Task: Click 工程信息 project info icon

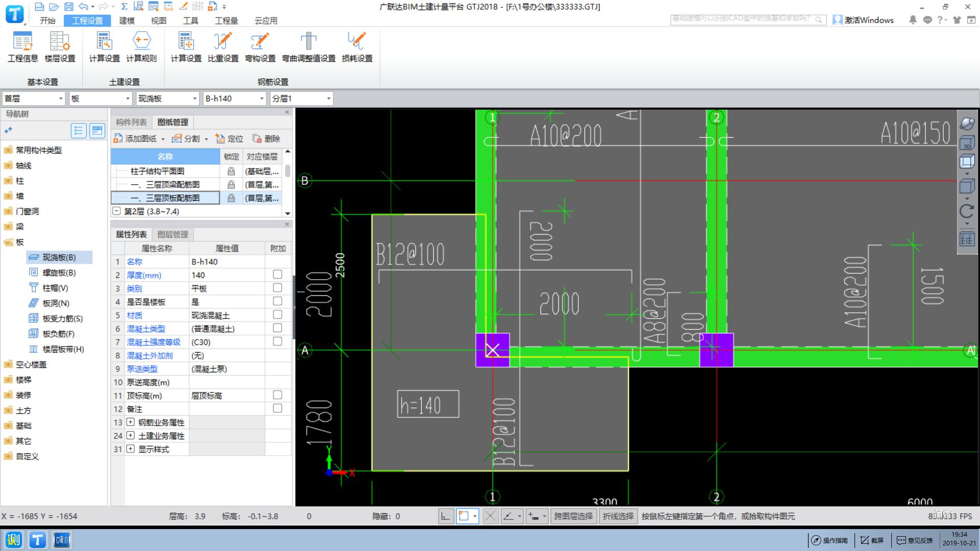Action: [22, 47]
